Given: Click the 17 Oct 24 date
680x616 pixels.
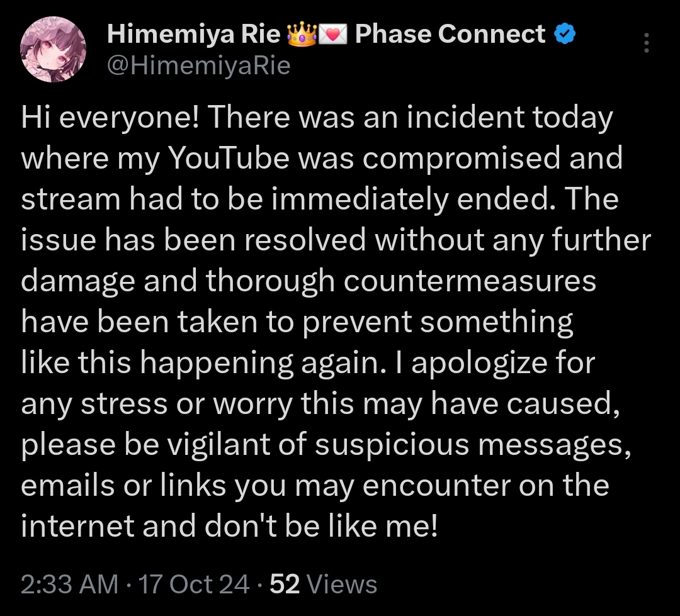Looking at the screenshot, I should (194, 584).
